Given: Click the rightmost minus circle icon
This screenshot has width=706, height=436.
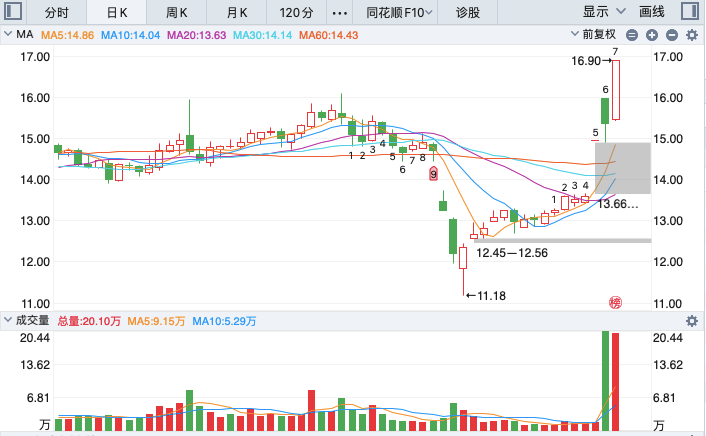Looking at the screenshot, I should (672, 35).
